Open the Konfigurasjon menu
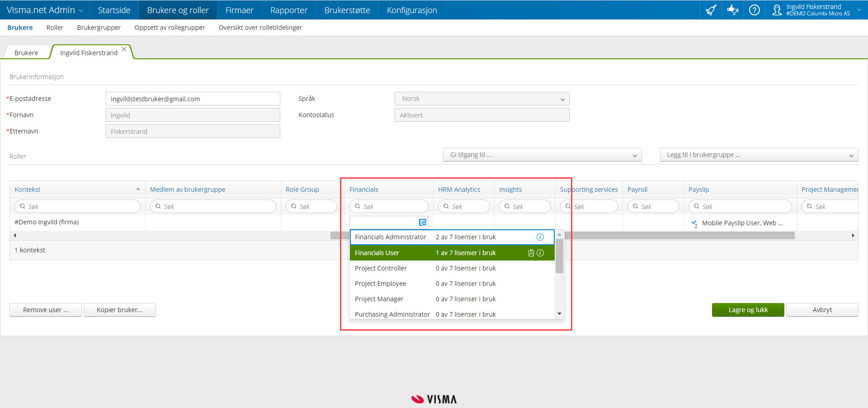The image size is (868, 408). click(412, 10)
